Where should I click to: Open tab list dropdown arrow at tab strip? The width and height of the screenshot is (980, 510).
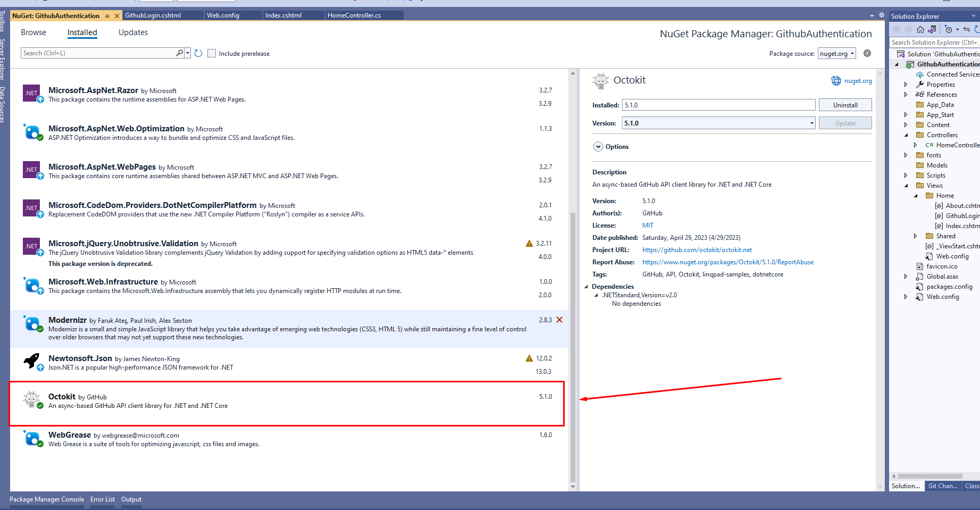(x=872, y=15)
